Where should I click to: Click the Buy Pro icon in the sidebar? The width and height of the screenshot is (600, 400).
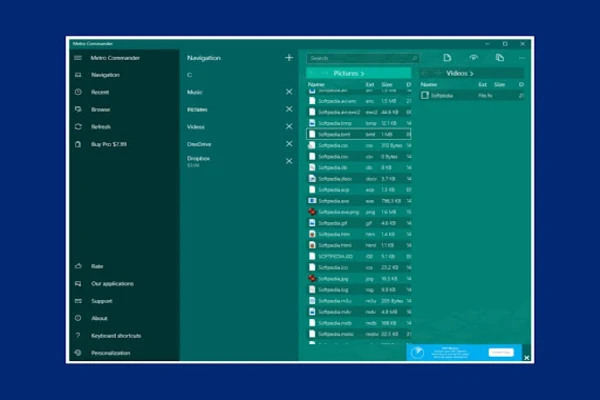[78, 144]
